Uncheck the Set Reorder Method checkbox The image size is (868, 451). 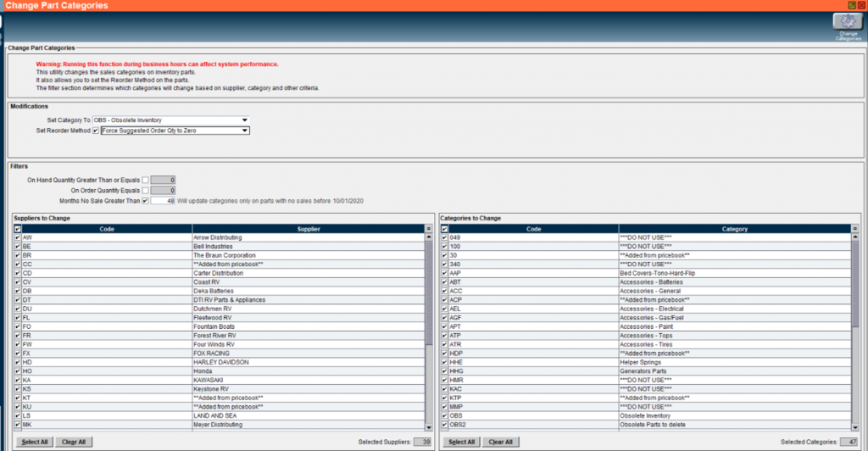[x=96, y=131]
